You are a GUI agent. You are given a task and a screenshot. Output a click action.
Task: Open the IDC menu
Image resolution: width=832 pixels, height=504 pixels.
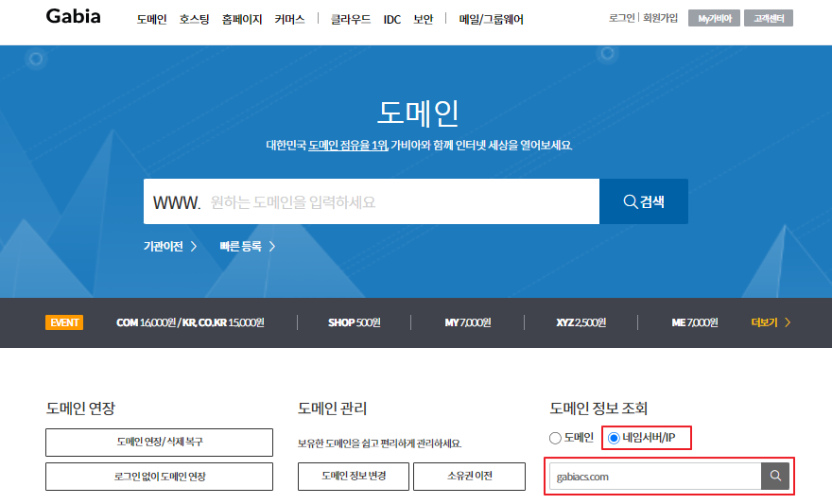pos(392,20)
